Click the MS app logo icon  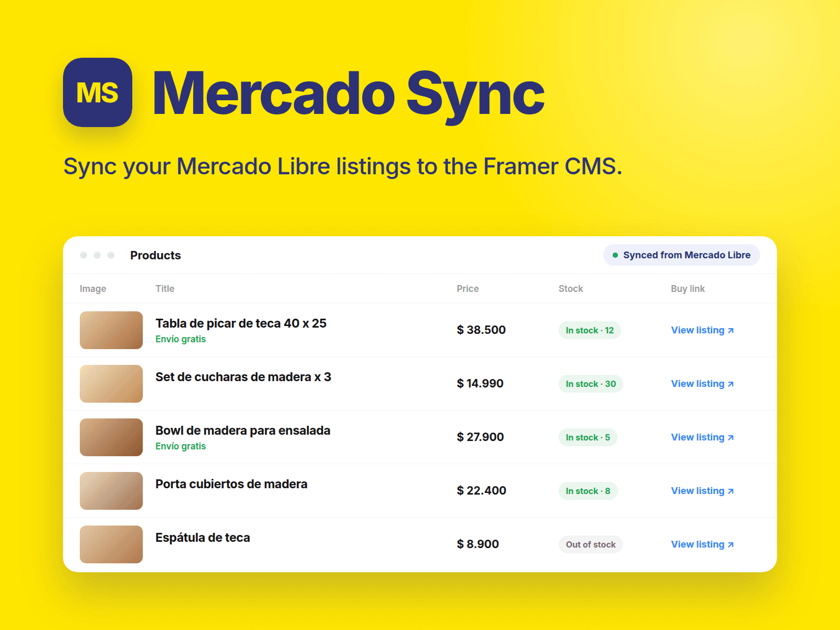pos(98,92)
